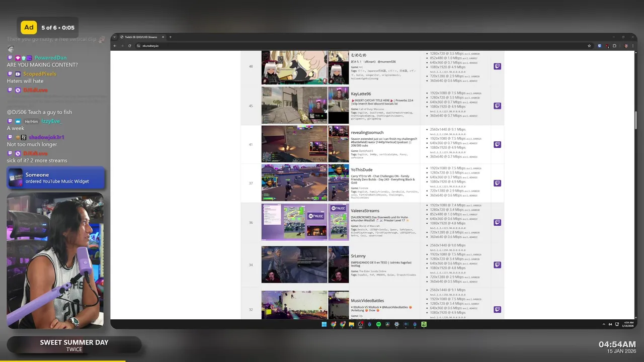Open the green 'a' app in taskbar

click(424, 324)
